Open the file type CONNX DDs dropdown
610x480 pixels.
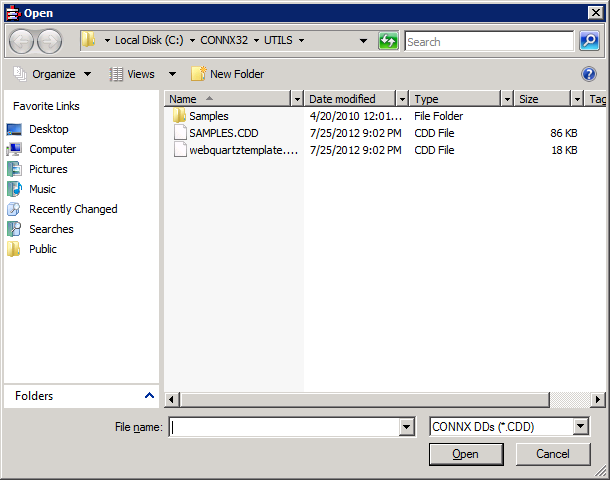581,427
